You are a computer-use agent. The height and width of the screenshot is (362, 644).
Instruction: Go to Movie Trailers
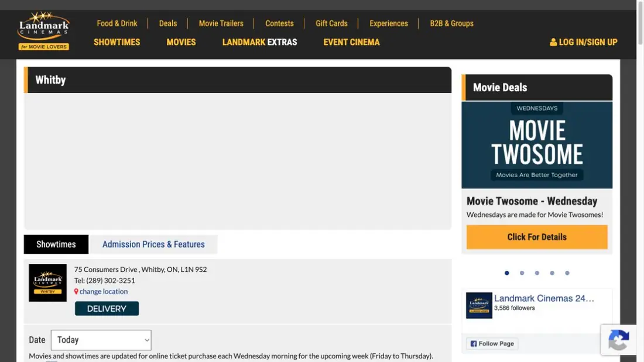[x=221, y=23]
